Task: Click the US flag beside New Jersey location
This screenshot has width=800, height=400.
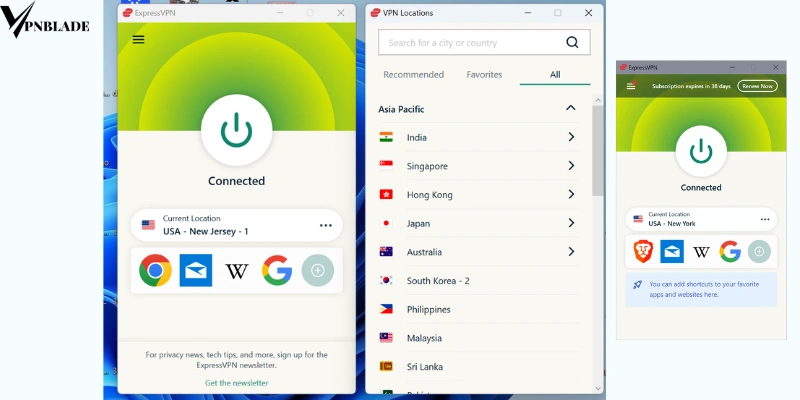Action: click(x=148, y=224)
